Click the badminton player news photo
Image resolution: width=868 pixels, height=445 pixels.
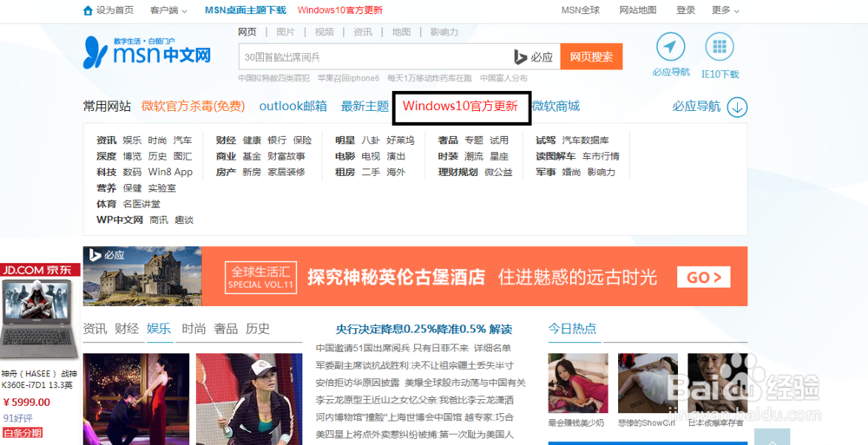click(249, 399)
